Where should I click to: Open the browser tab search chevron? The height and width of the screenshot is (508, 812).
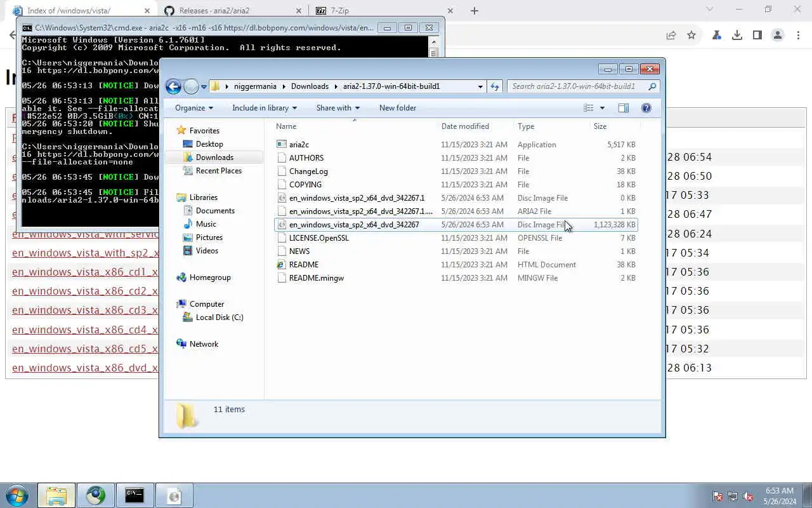[x=710, y=10]
